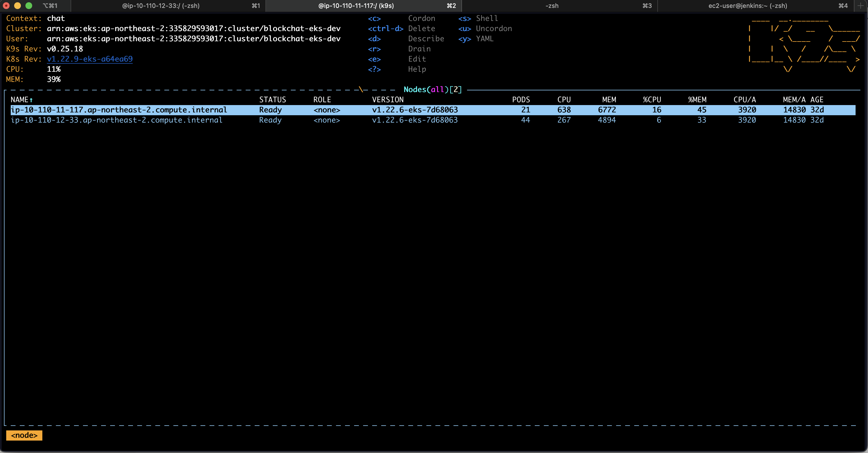868x453 pixels.
Task: Click the green fullscreen window button
Action: click(29, 6)
